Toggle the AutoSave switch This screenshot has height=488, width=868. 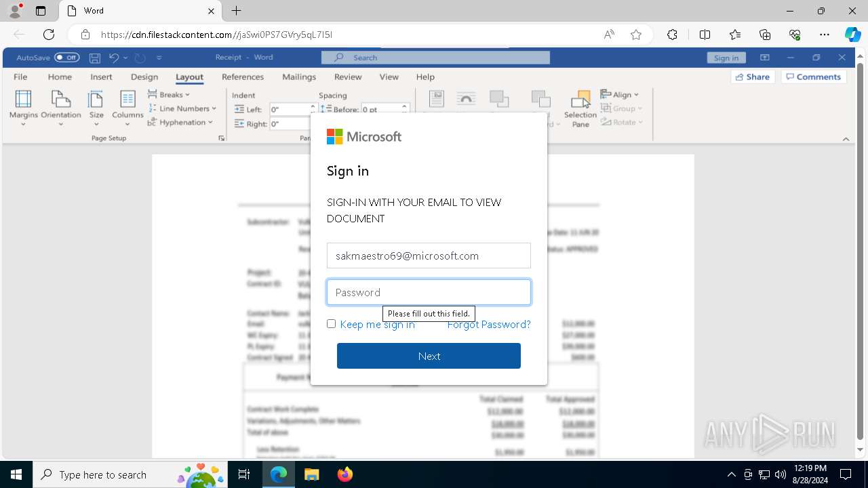click(x=67, y=58)
